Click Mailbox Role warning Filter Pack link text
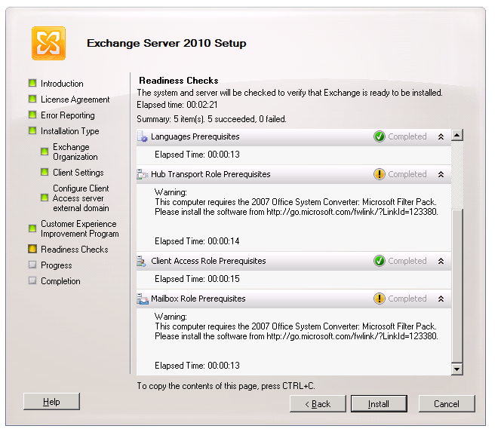The width and height of the screenshot is (504, 438). pos(352,336)
